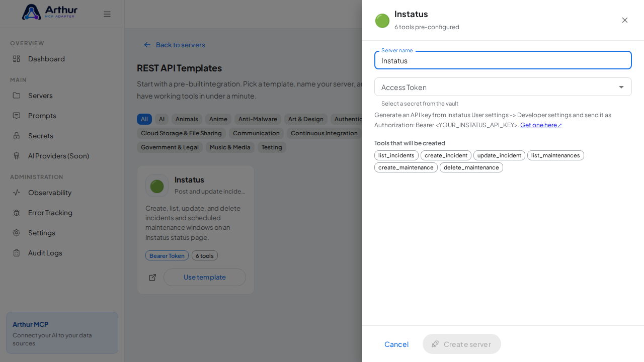644x362 pixels.
Task: Click the Arthur MCP promo card
Action: click(62, 333)
